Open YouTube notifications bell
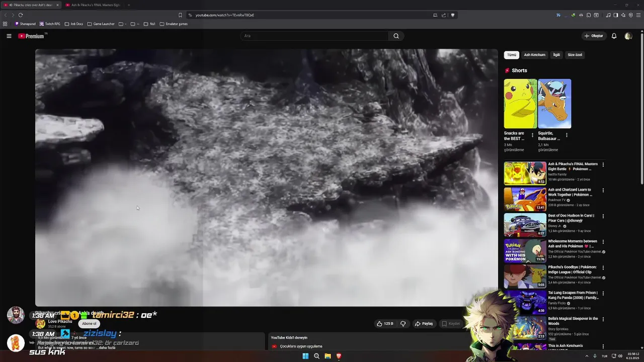 point(614,36)
